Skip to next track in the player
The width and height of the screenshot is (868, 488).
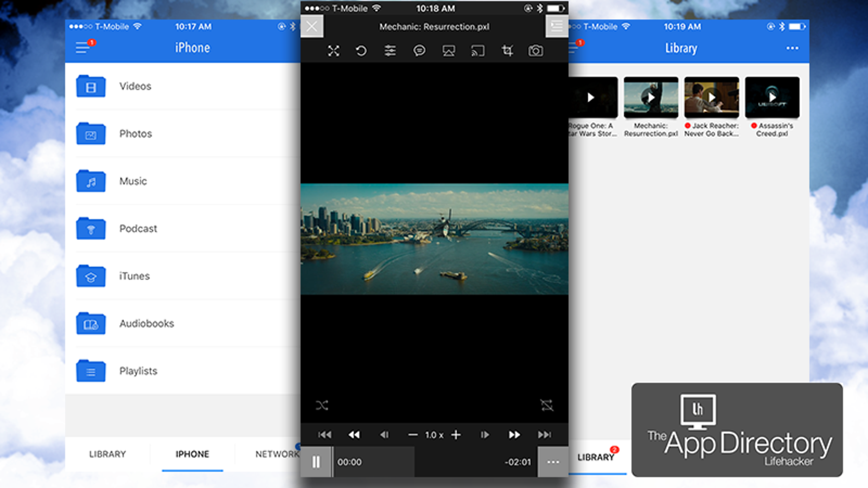(x=545, y=435)
